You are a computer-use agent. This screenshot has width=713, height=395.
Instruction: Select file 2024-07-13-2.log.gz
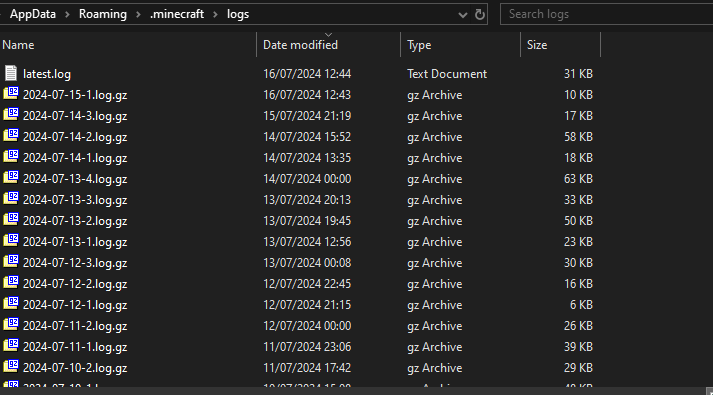(75, 220)
